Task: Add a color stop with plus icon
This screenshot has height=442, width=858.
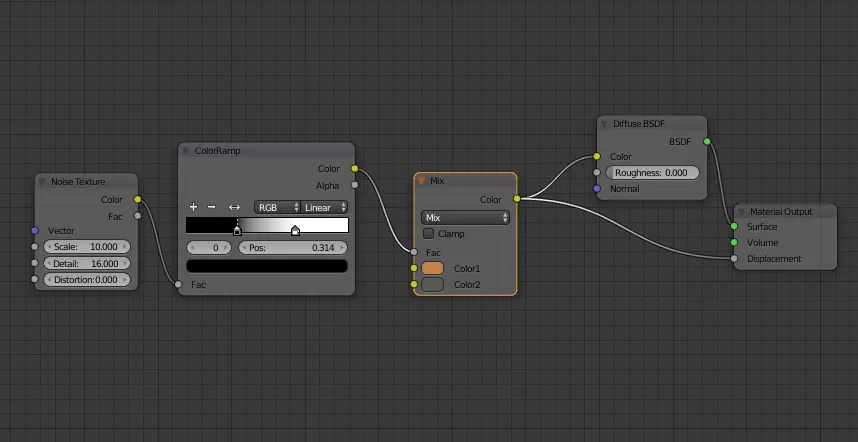Action: coord(193,207)
